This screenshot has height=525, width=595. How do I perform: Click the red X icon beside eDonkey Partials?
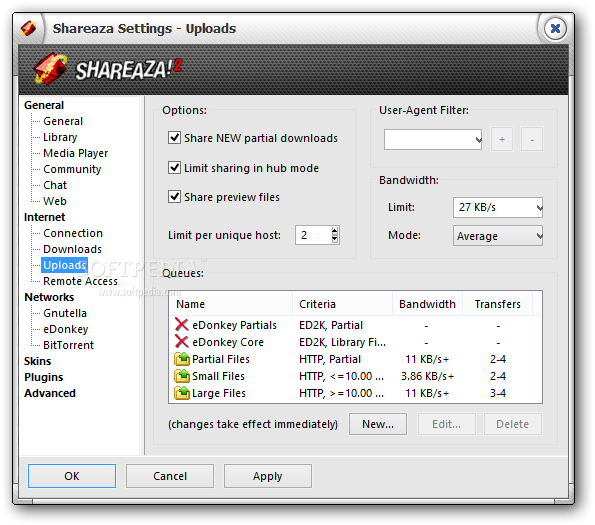point(182,325)
